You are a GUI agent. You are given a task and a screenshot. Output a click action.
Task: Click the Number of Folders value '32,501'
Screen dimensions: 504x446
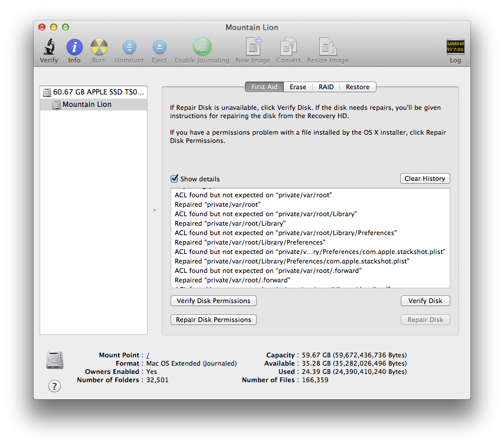pos(158,380)
